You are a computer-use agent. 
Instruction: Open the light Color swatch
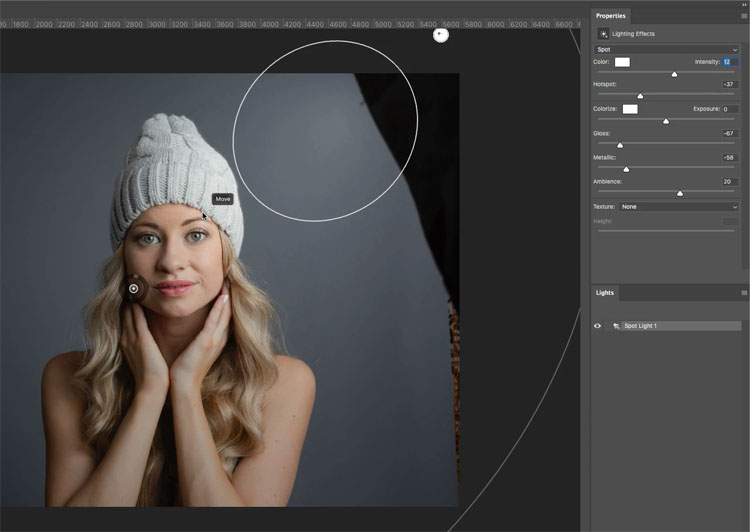[622, 62]
